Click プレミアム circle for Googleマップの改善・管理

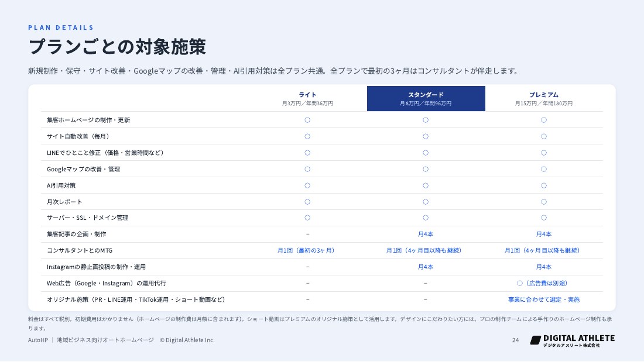tap(544, 169)
